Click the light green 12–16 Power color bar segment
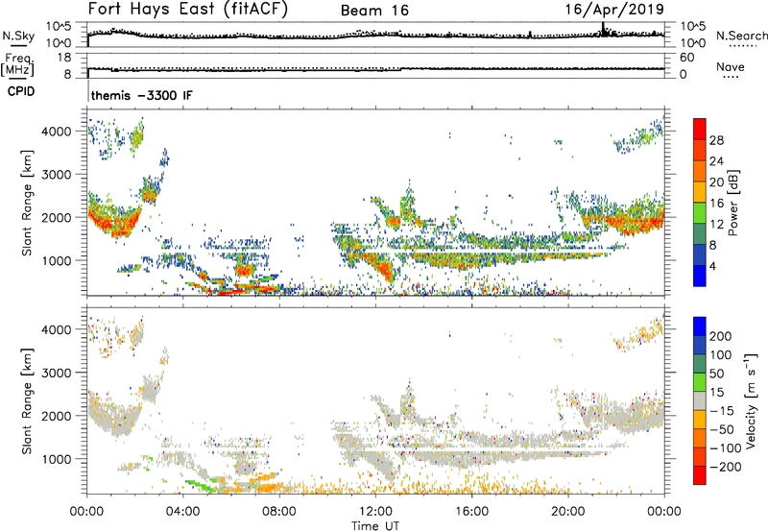The width and height of the screenshot is (768, 532). [700, 213]
